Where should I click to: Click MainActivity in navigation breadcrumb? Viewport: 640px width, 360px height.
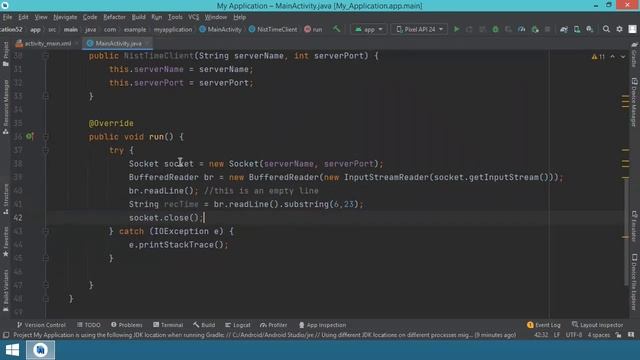(x=220, y=29)
